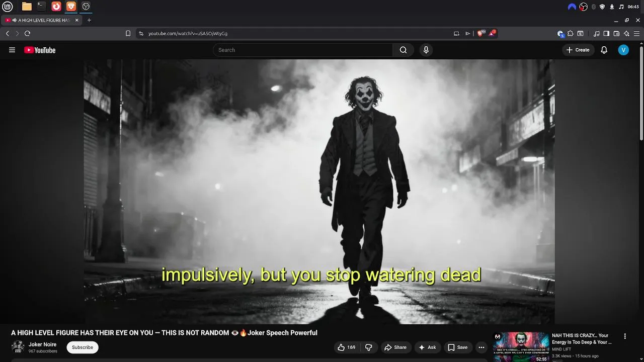This screenshot has height=362, width=644.
Task: Open the shield tray icon
Action: click(602, 7)
